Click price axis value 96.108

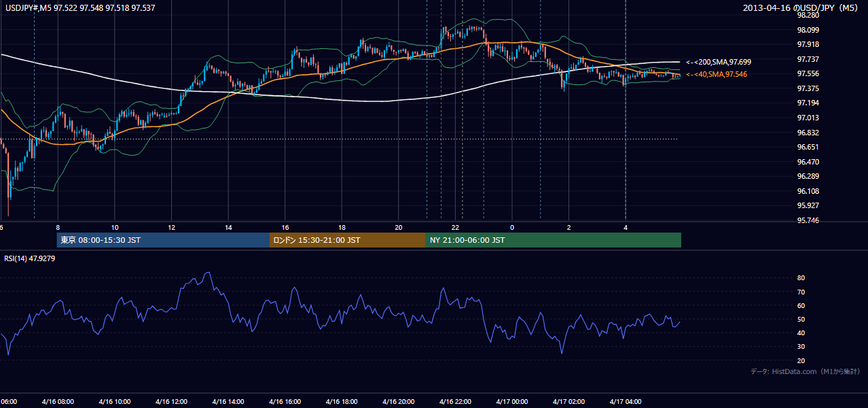pyautogui.click(x=808, y=191)
